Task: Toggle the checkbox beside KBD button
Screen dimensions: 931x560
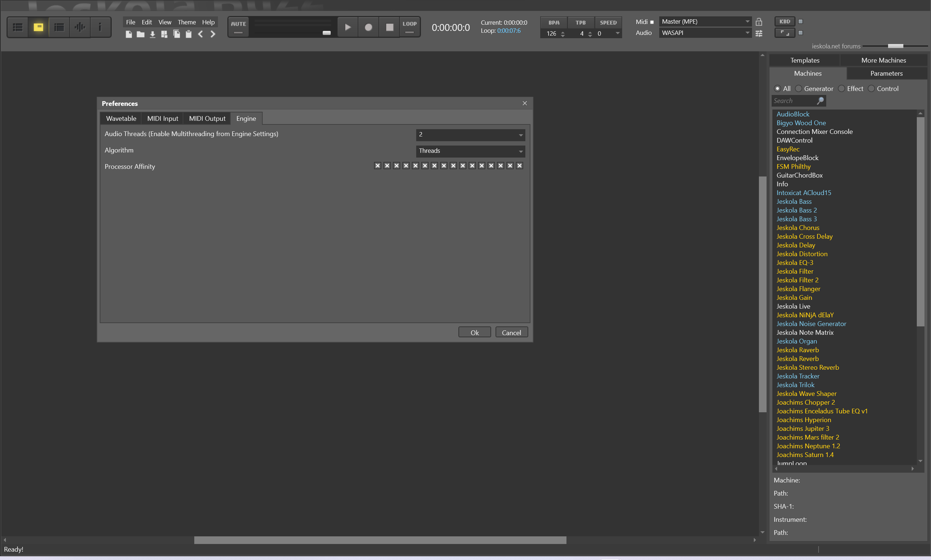Action: [x=801, y=21]
